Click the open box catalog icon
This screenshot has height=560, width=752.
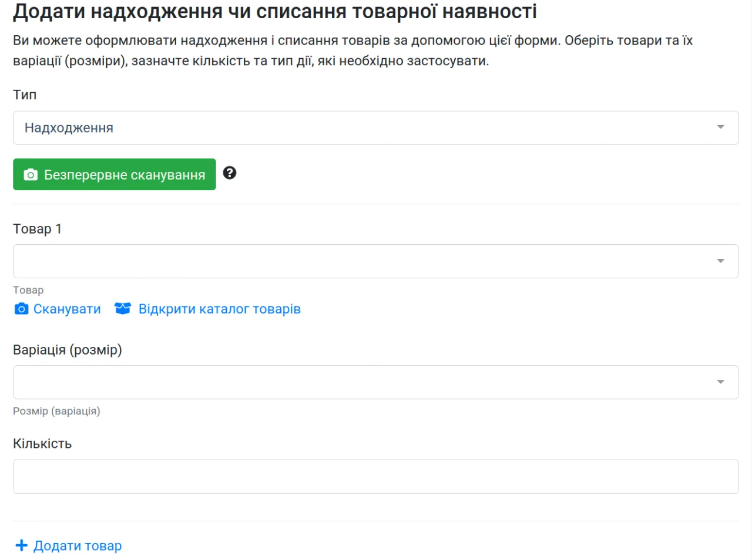pyautogui.click(x=123, y=308)
